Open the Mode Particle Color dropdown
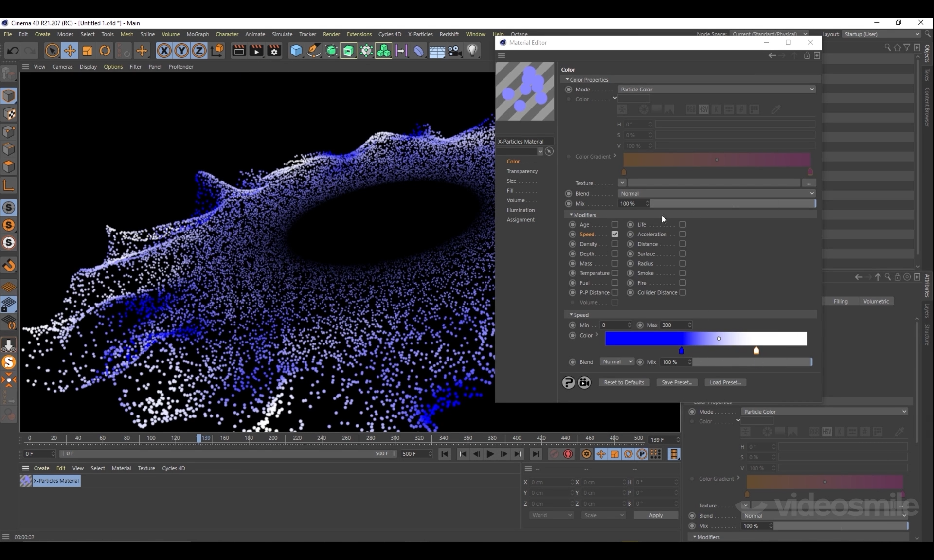 click(716, 90)
